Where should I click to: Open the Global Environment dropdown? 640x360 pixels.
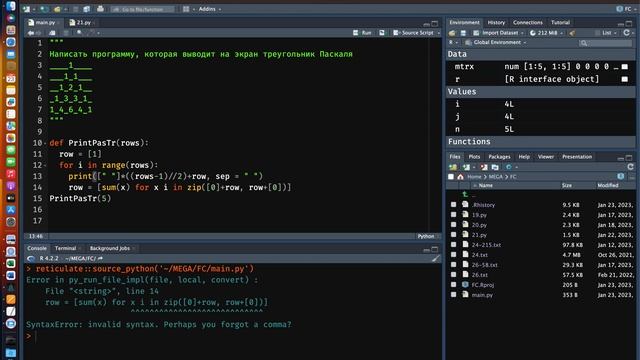496,42
